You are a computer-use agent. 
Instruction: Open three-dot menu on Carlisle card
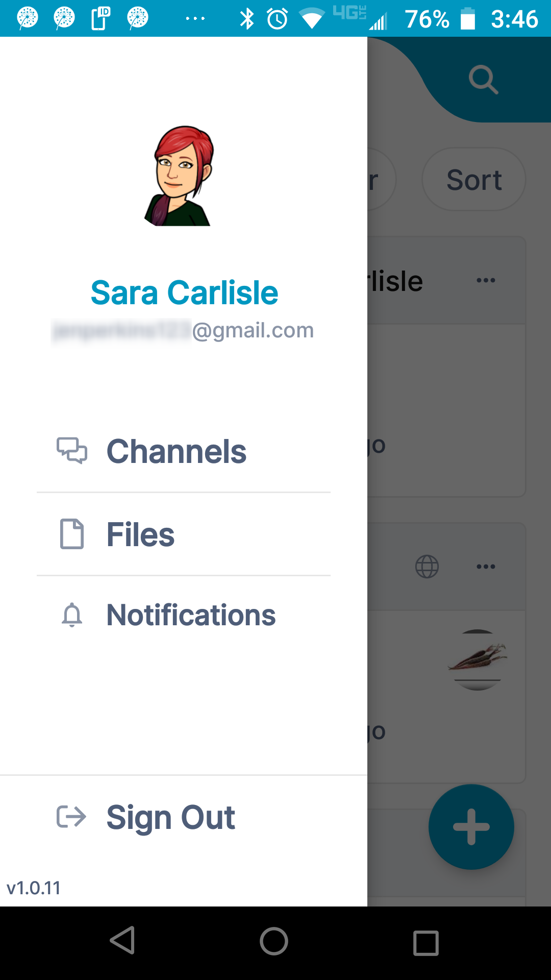pyautogui.click(x=486, y=280)
